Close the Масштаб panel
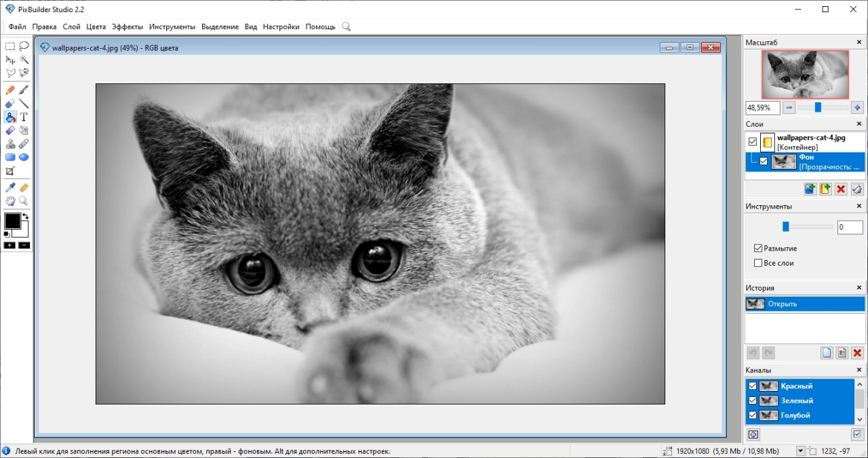The image size is (868, 458). pyautogui.click(x=859, y=42)
